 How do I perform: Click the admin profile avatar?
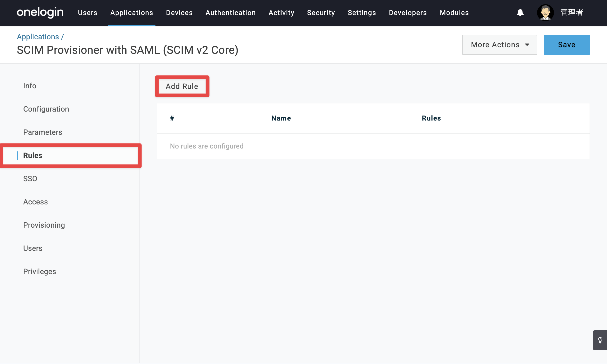coord(545,12)
